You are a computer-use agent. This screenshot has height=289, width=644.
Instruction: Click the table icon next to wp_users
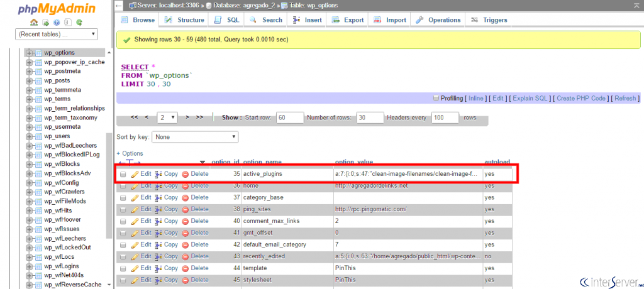click(x=38, y=136)
